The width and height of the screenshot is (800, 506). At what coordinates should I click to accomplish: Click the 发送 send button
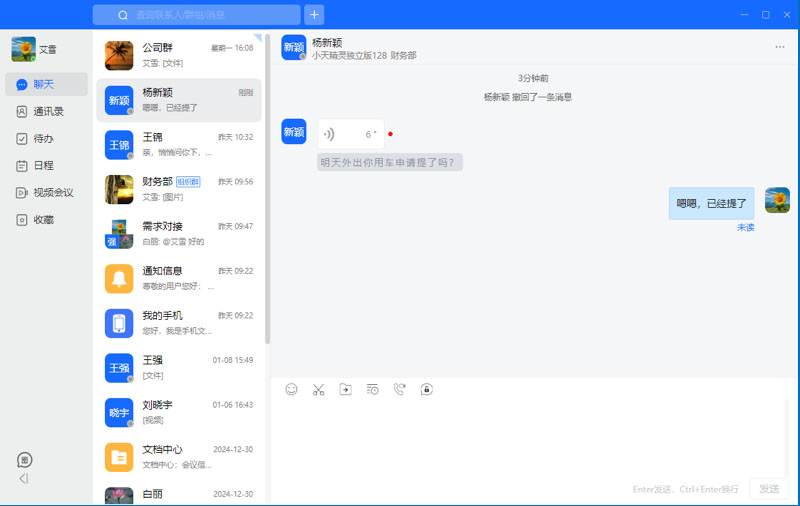pyautogui.click(x=768, y=489)
